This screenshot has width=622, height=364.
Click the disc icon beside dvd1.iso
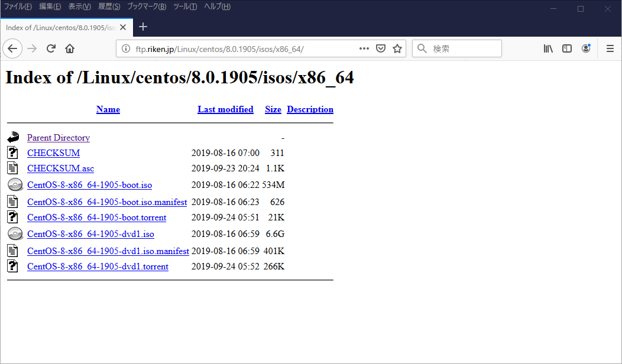(x=15, y=234)
